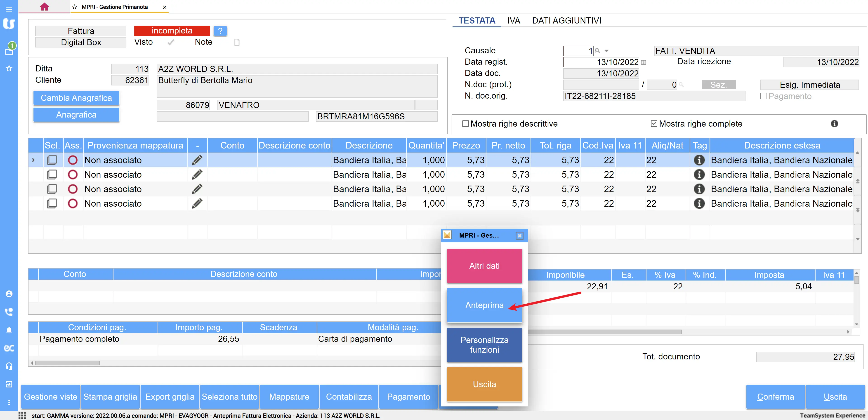Click the blue question mark help button
The width and height of the screenshot is (868, 420).
[x=220, y=31]
